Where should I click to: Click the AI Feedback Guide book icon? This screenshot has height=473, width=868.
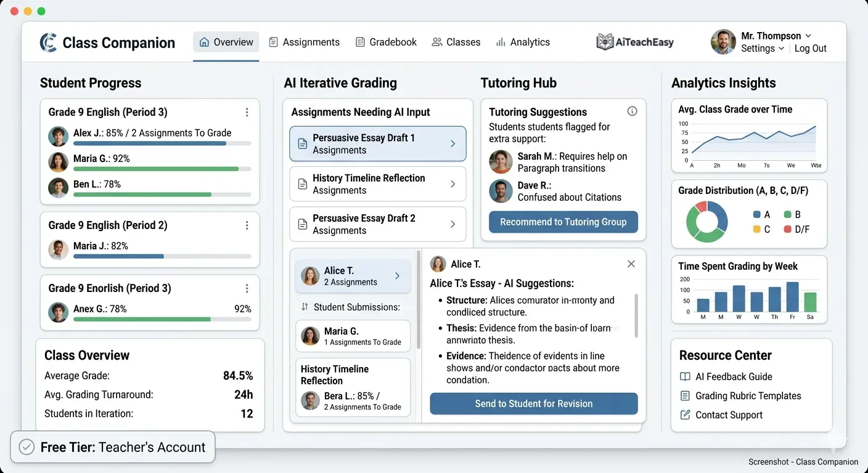coord(685,377)
